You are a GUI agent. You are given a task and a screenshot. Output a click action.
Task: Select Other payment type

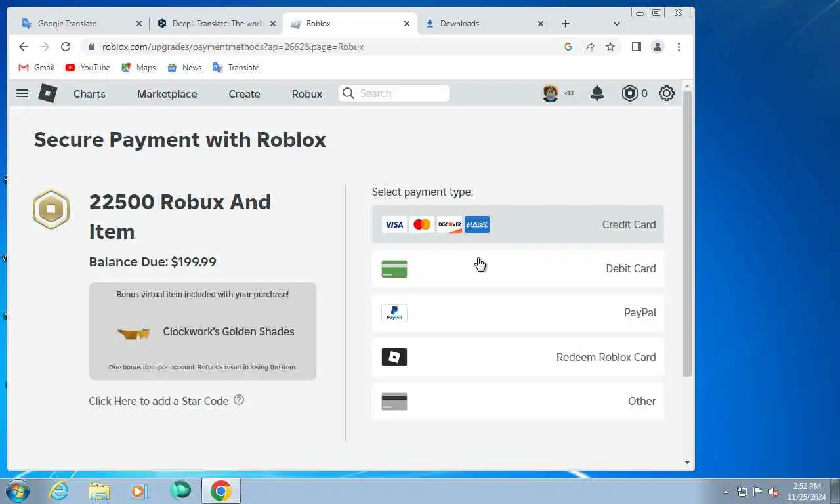coord(518,401)
